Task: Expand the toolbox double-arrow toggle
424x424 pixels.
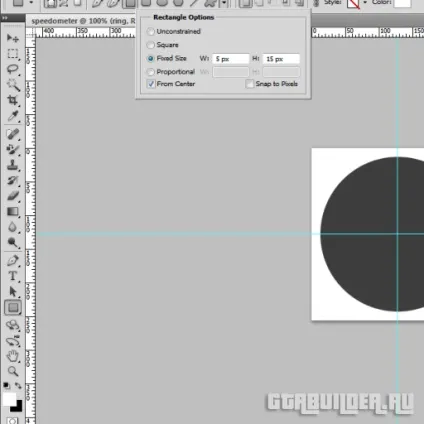Action: tap(5, 18)
